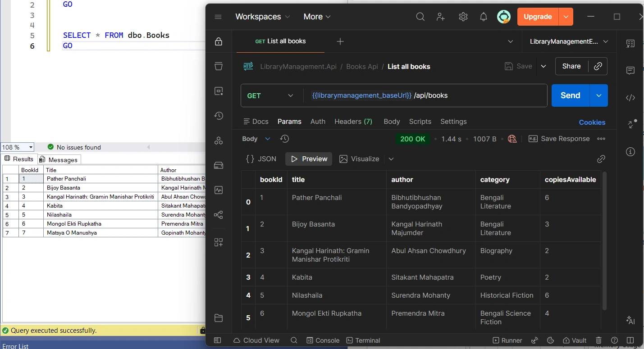
Task: Open the documentation icon in right sidebar
Action: coord(630,44)
